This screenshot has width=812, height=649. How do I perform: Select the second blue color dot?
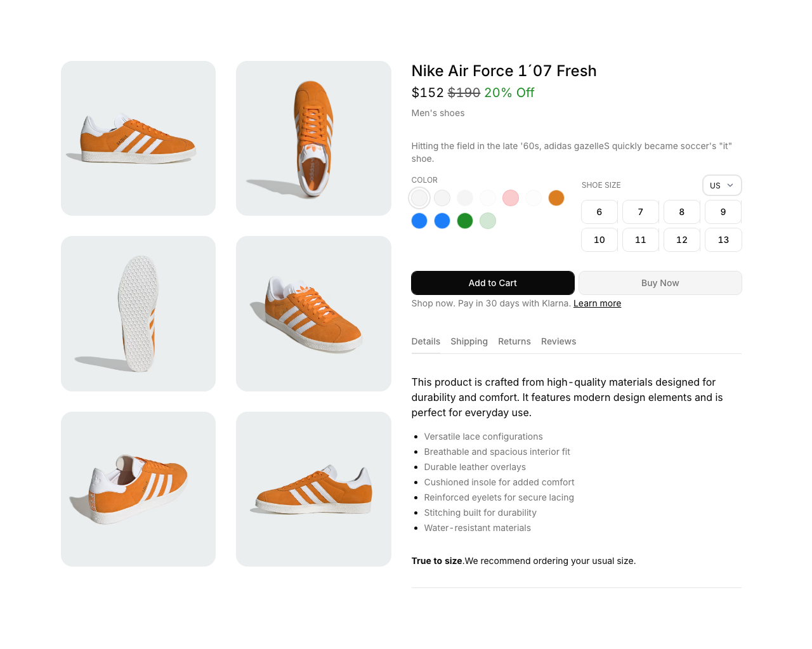[442, 221]
